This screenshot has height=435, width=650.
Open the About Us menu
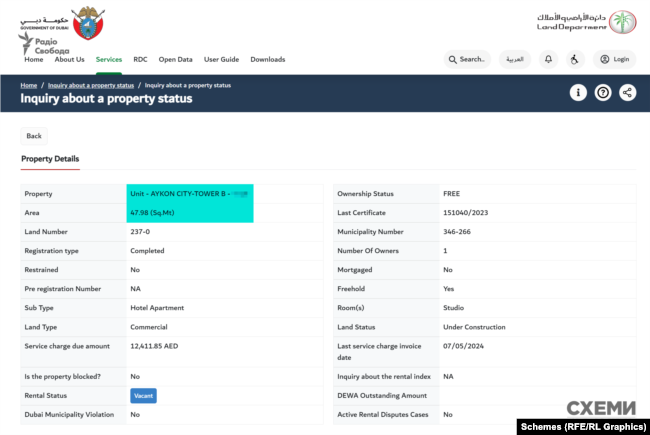point(69,59)
